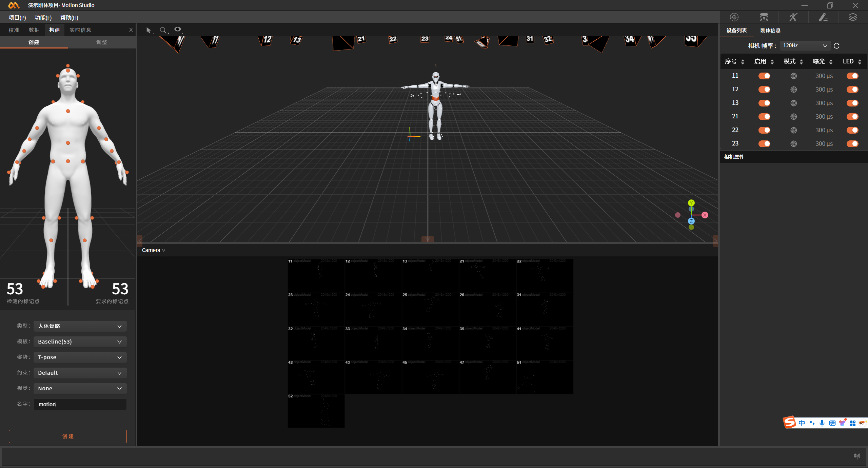Open the layers icon in top-right toolbar

coord(853,17)
